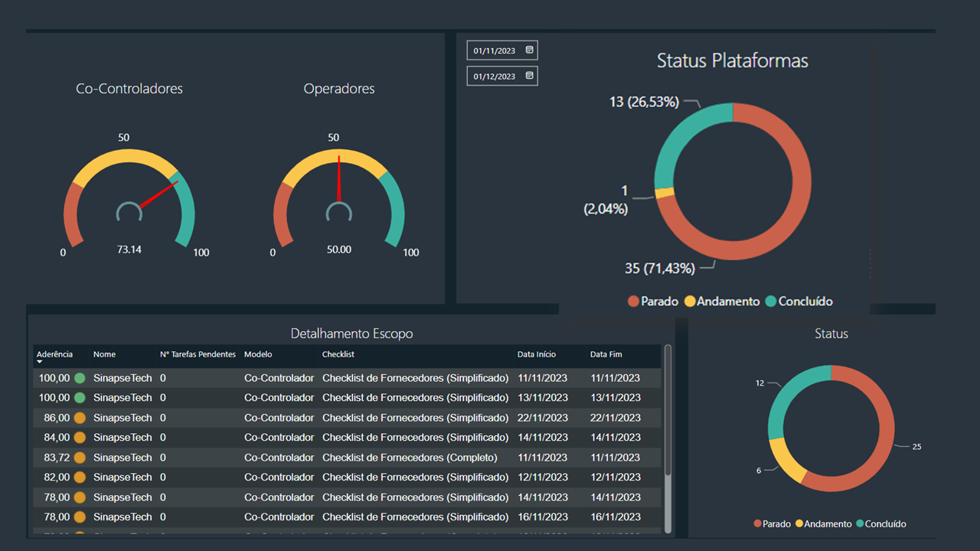This screenshot has width=980, height=551.
Task: Select the small yellow Andamento slice in Status Plataformas
Action: point(665,194)
